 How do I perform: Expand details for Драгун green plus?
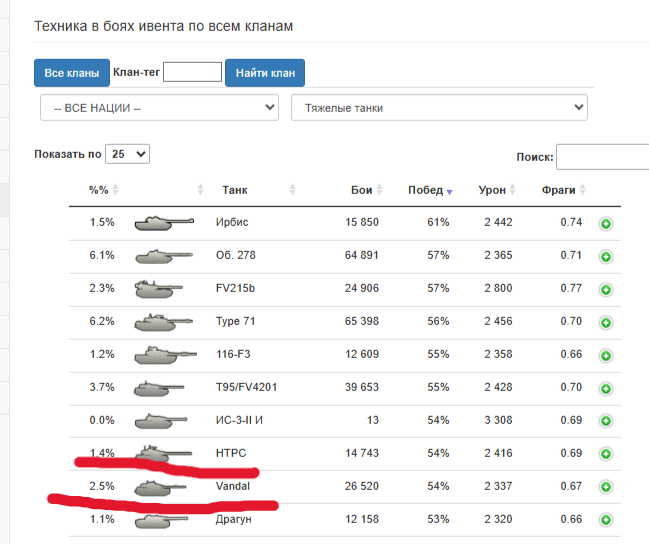[x=606, y=520]
